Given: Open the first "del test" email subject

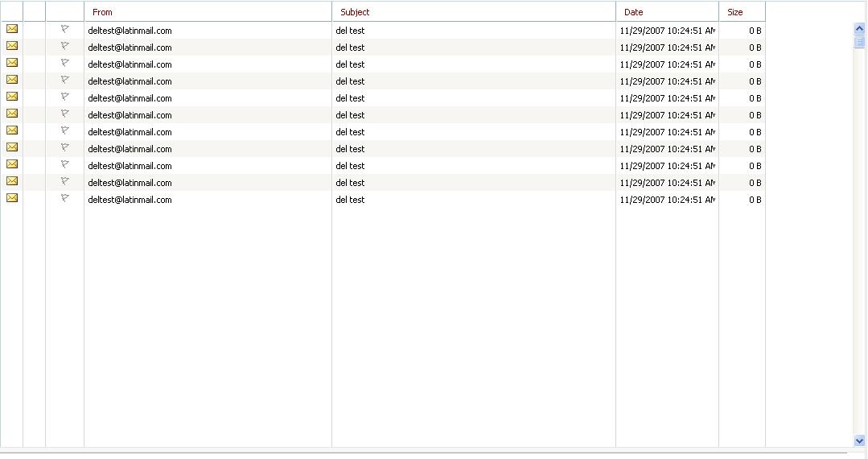Looking at the screenshot, I should coord(350,31).
